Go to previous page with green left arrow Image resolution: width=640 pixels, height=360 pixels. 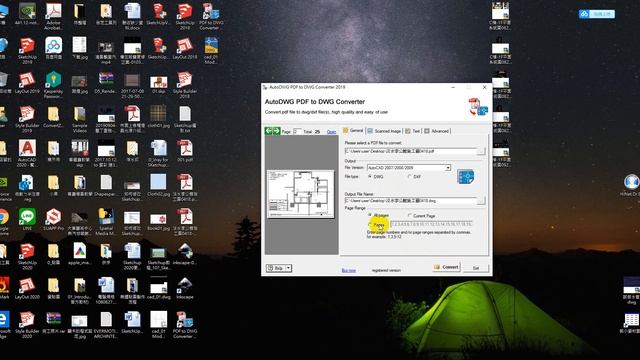pos(269,131)
